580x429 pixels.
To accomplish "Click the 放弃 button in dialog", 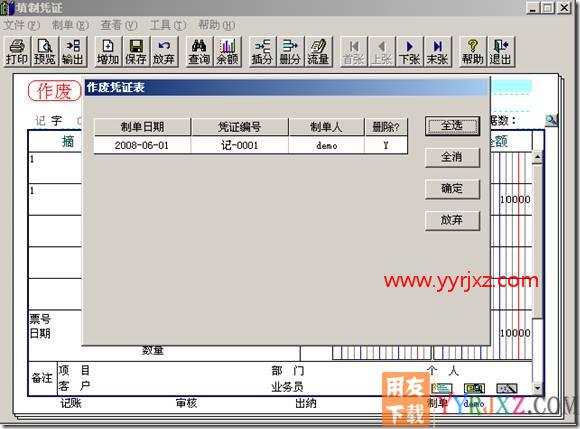I will [452, 220].
